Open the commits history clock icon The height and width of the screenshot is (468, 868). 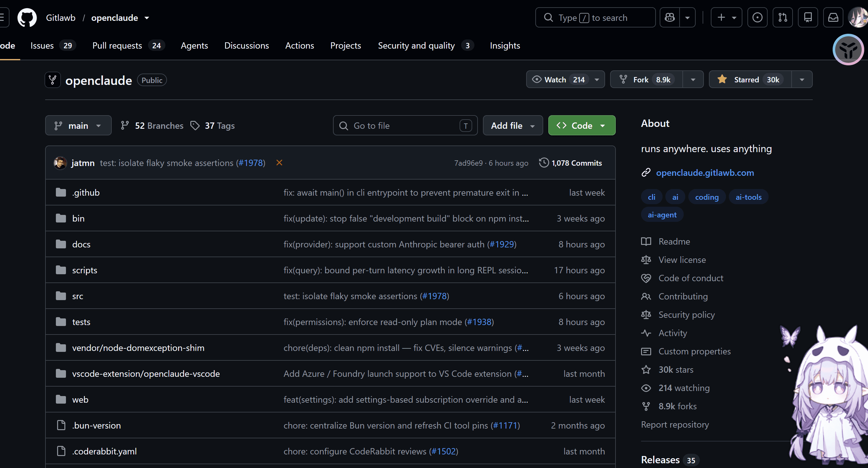pyautogui.click(x=544, y=163)
